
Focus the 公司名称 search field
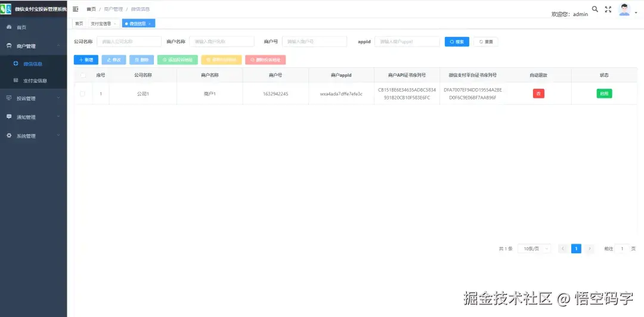coord(129,42)
